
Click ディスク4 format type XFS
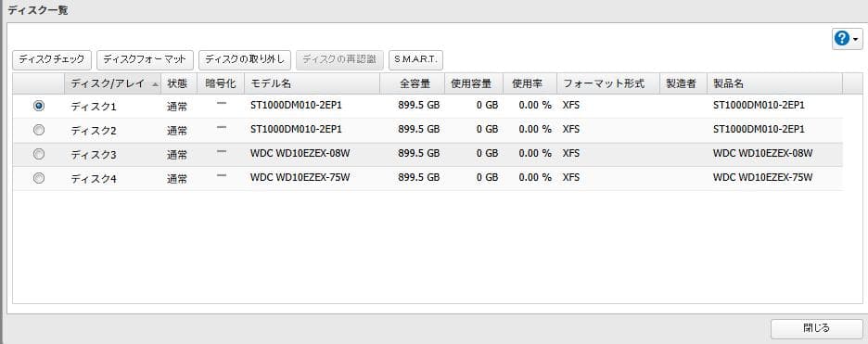point(570,177)
